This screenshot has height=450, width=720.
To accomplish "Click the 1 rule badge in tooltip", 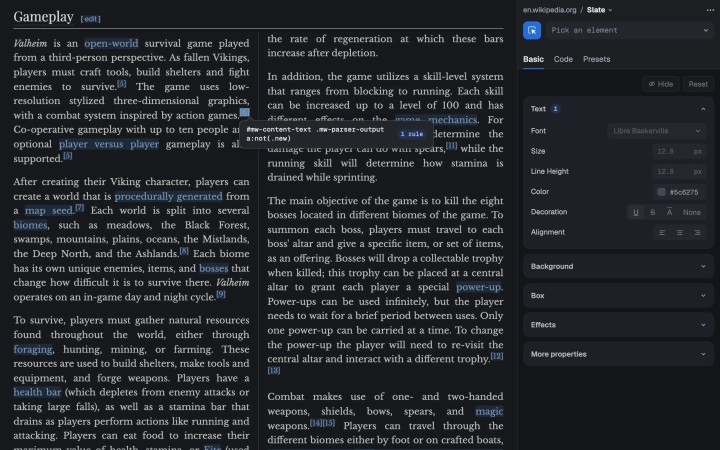I will (411, 134).
